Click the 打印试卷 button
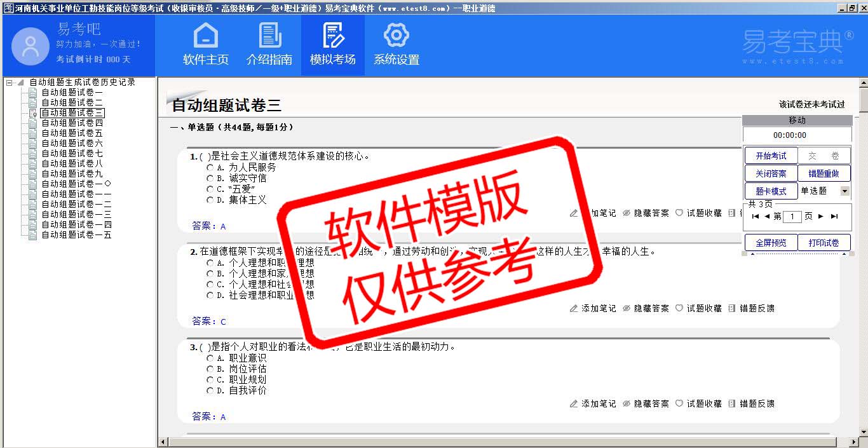Image resolution: width=868 pixels, height=448 pixels. click(824, 243)
